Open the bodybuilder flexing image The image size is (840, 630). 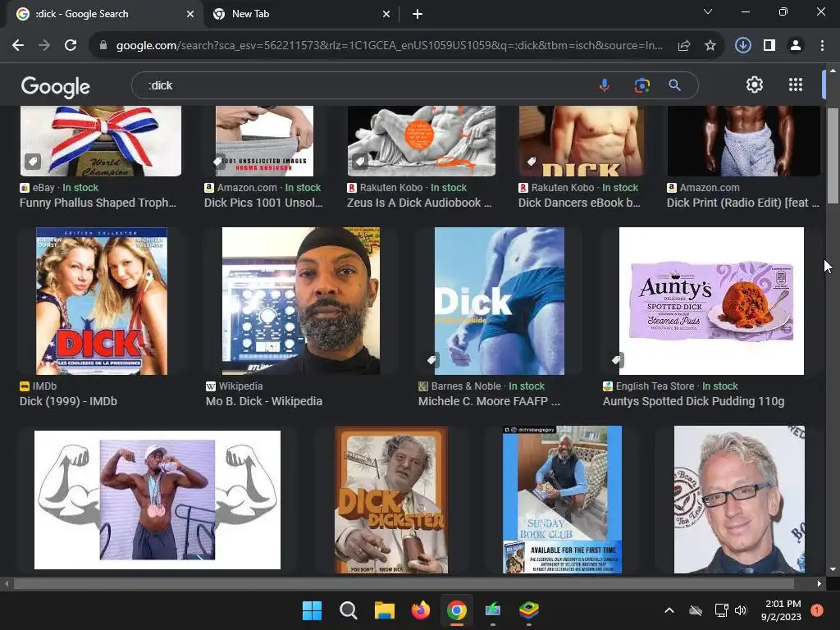[157, 500]
